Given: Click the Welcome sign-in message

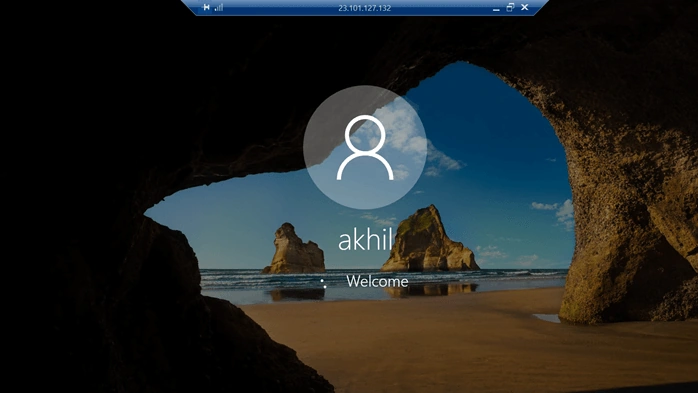Looking at the screenshot, I should pos(377,281).
